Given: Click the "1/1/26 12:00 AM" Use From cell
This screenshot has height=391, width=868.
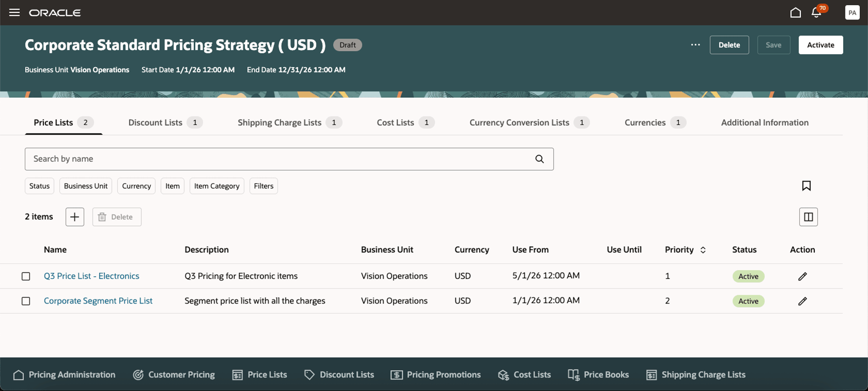Looking at the screenshot, I should coord(546,300).
